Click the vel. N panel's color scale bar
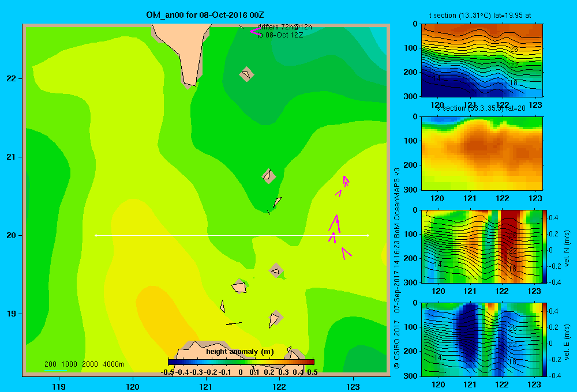The height and width of the screenshot is (392, 577). point(545,246)
